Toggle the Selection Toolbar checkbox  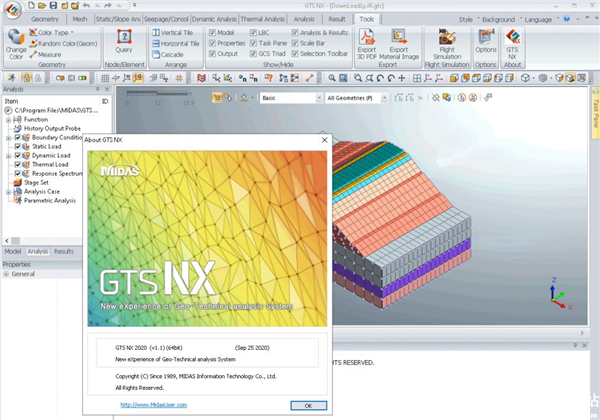point(295,54)
